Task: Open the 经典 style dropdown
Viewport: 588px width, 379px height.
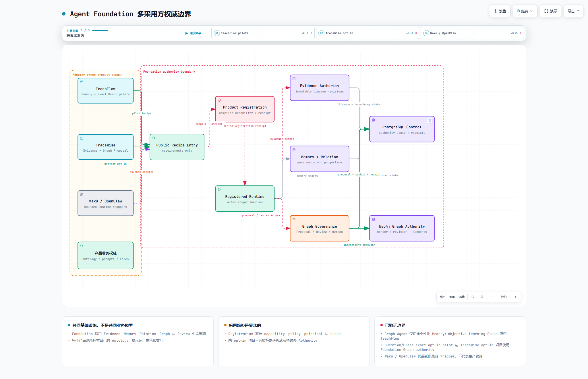Action: (x=525, y=11)
